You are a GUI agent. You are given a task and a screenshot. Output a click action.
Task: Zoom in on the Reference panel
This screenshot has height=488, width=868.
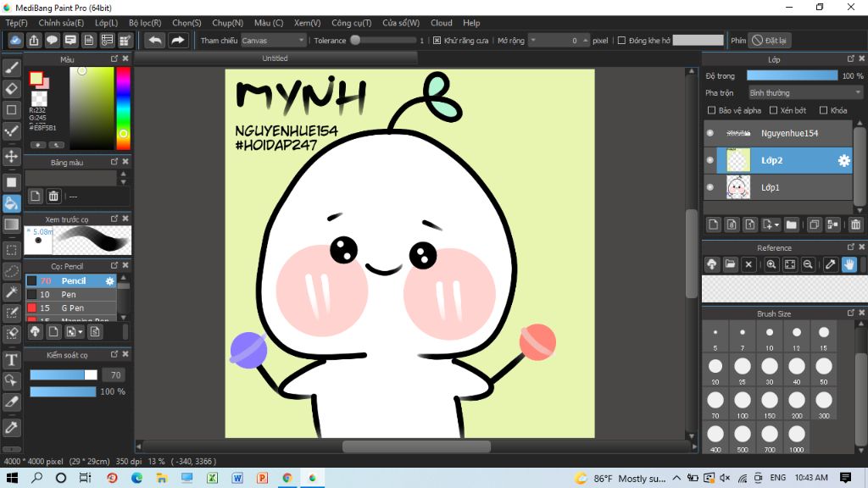coord(771,264)
